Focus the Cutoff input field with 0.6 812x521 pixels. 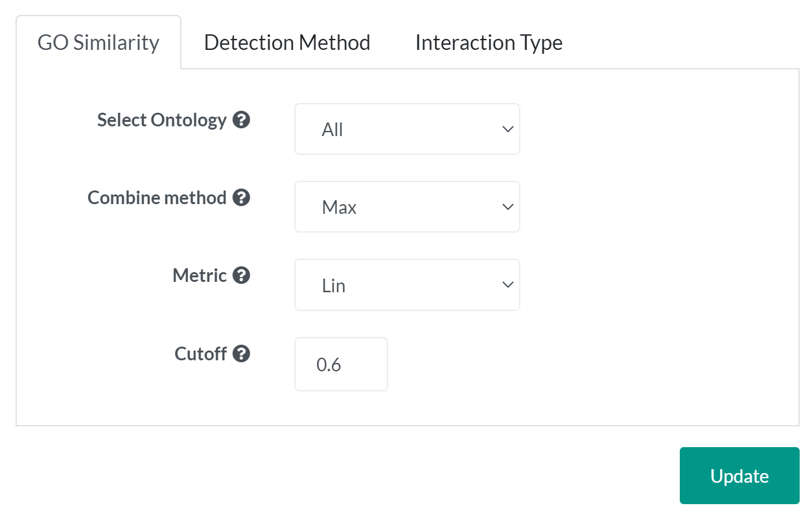[341, 364]
